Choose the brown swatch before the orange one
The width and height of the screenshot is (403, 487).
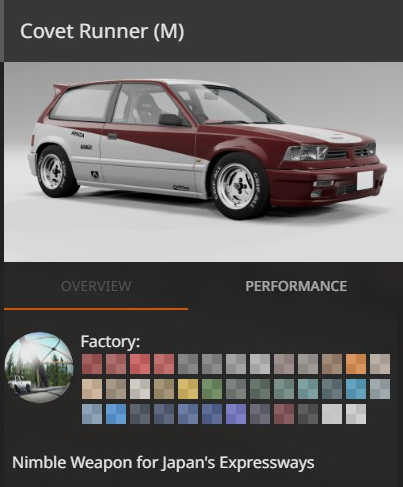click(x=332, y=364)
